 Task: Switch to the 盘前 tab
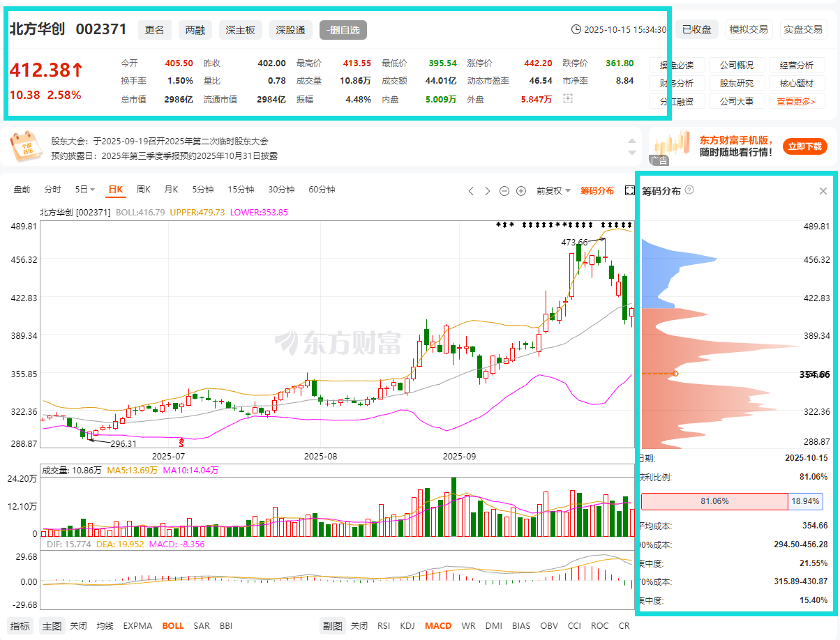[22, 190]
